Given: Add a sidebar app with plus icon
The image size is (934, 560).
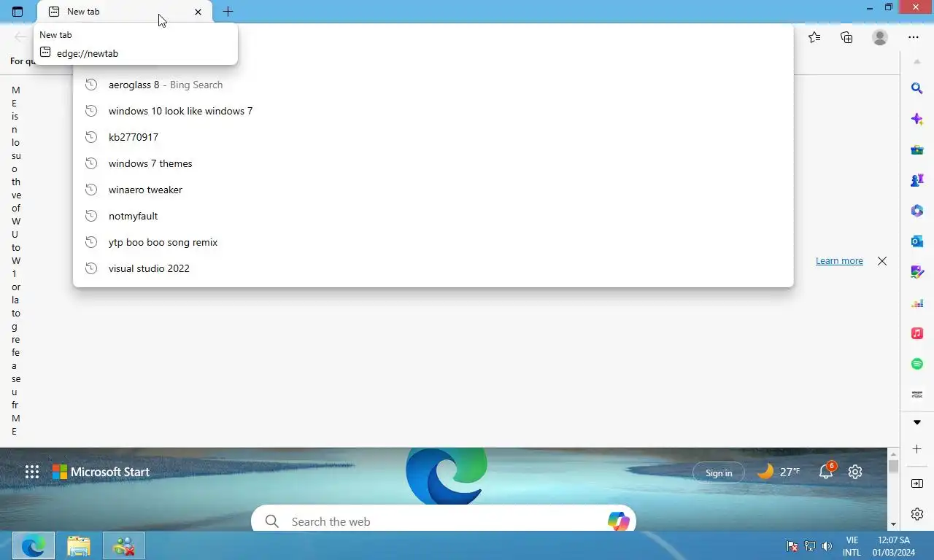Looking at the screenshot, I should coord(917,449).
